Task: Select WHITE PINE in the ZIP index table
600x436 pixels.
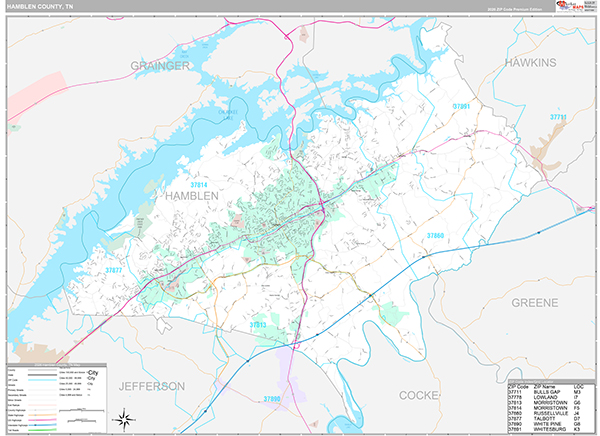Action: pyautogui.click(x=548, y=424)
